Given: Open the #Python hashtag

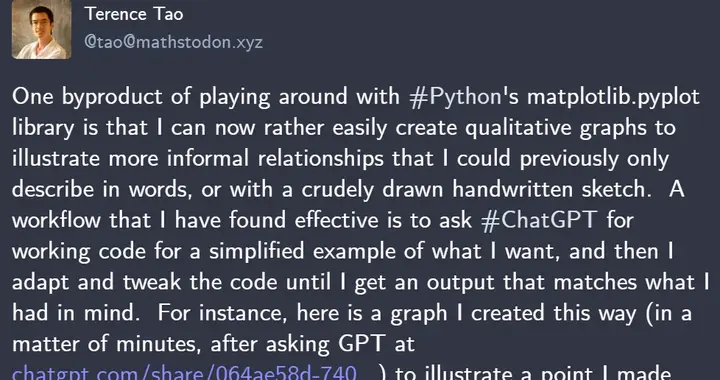Looking at the screenshot, I should (x=455, y=97).
